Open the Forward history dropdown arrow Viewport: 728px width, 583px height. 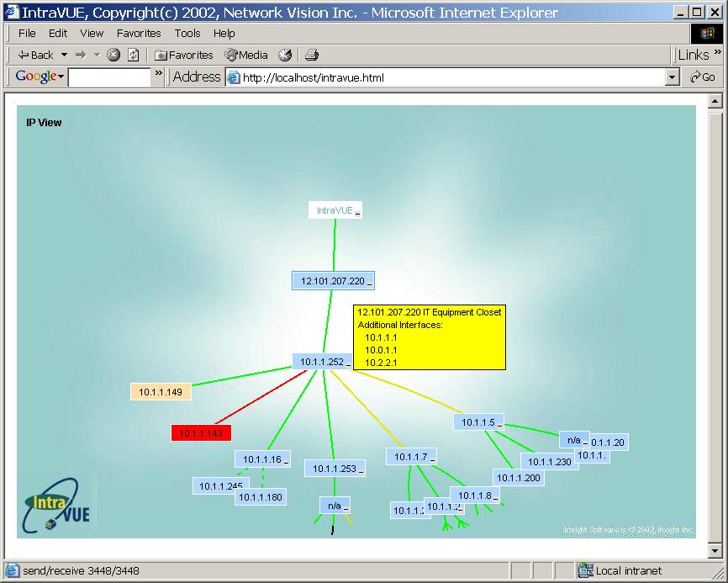coord(97,56)
